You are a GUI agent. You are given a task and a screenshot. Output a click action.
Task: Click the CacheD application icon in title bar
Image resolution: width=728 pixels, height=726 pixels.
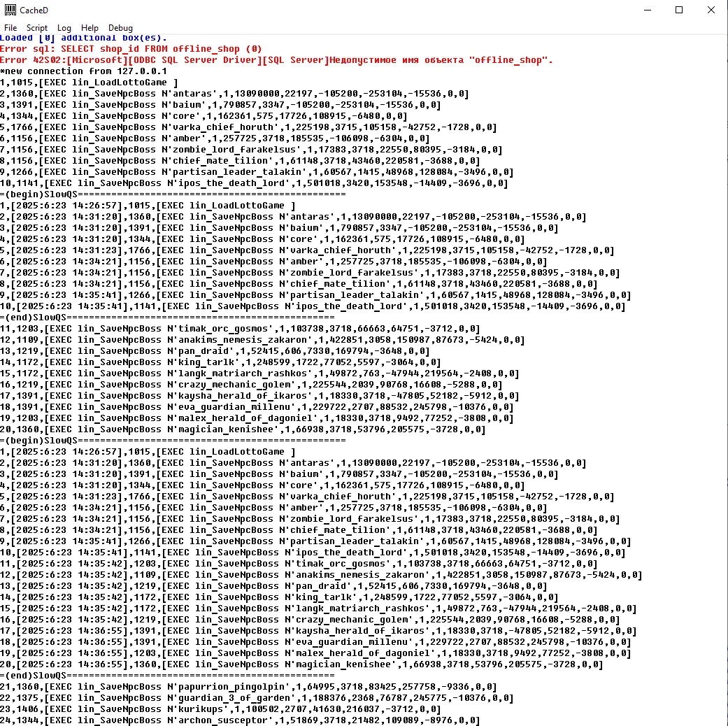10,10
